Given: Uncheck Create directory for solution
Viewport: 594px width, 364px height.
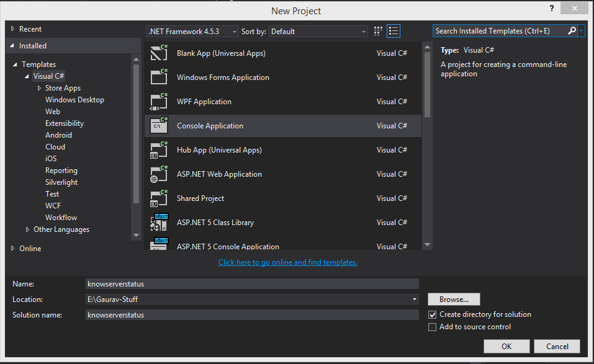Looking at the screenshot, I should click(x=433, y=315).
